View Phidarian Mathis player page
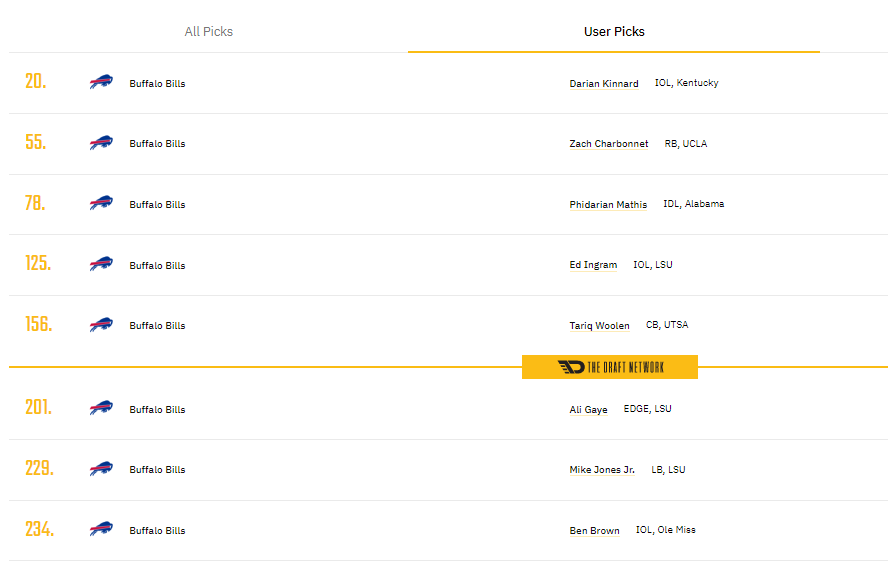Screen dimensions: 888x570 pyautogui.click(x=608, y=205)
